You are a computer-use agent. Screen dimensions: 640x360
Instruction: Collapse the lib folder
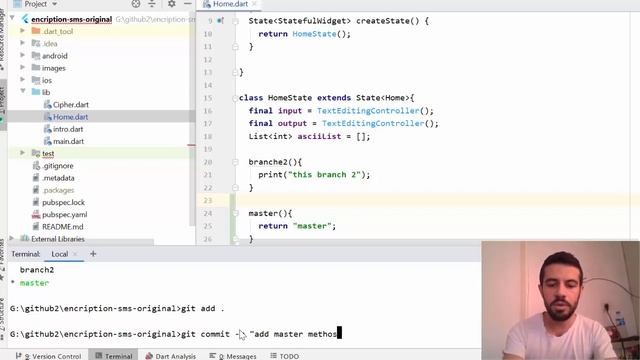(x=23, y=91)
